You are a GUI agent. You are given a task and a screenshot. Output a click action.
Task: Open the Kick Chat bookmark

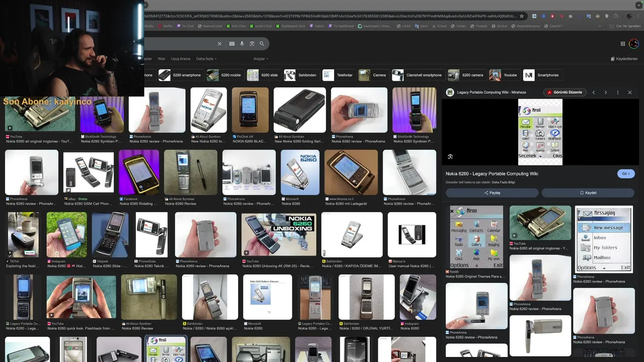236,26
